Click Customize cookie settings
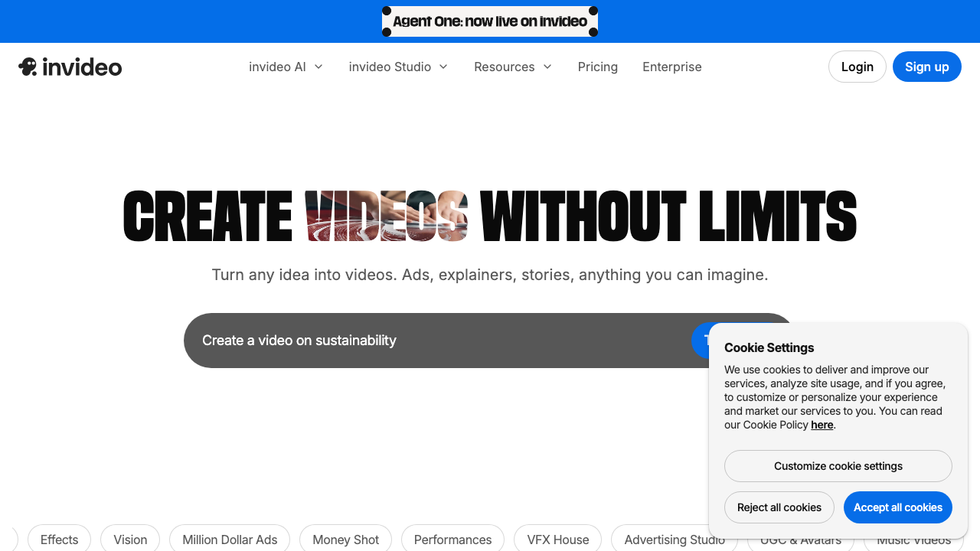This screenshot has height=551, width=980. 838,466
